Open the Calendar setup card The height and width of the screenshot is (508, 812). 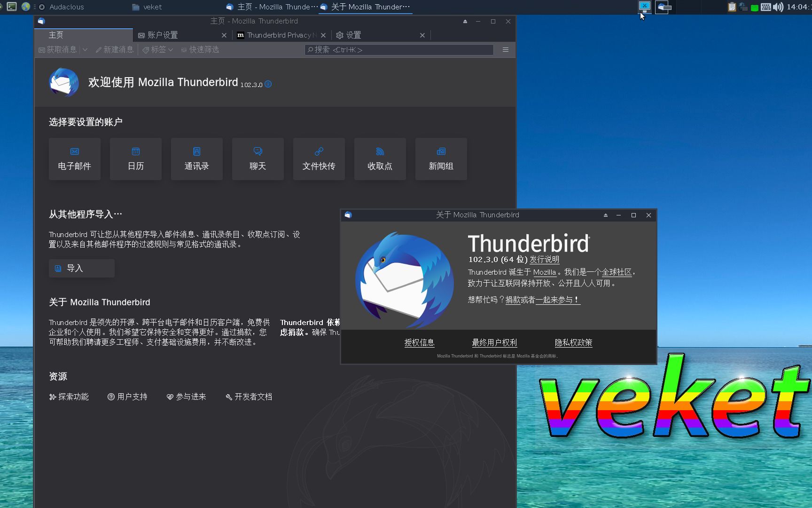(x=136, y=159)
